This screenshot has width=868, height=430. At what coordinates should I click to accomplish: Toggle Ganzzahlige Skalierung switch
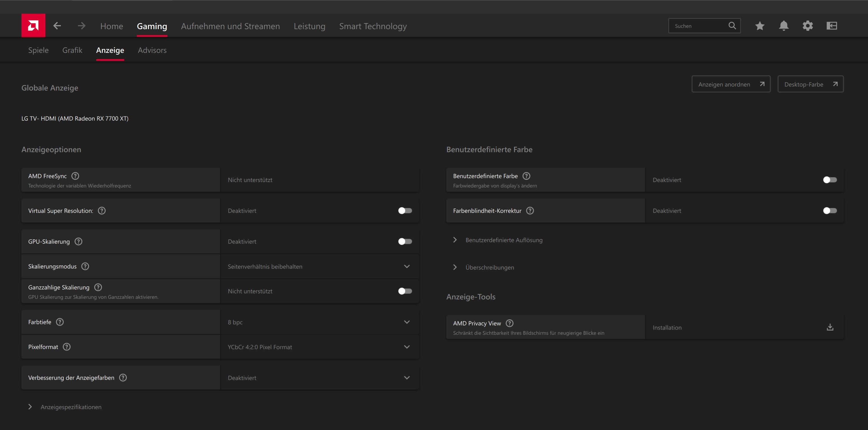[x=405, y=291]
